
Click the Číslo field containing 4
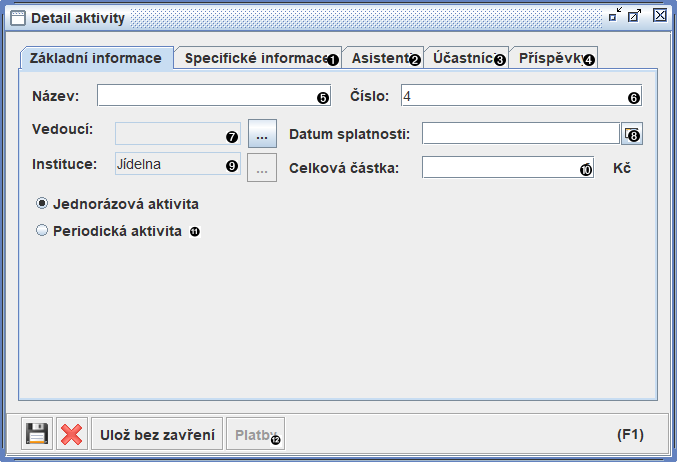tap(521, 95)
